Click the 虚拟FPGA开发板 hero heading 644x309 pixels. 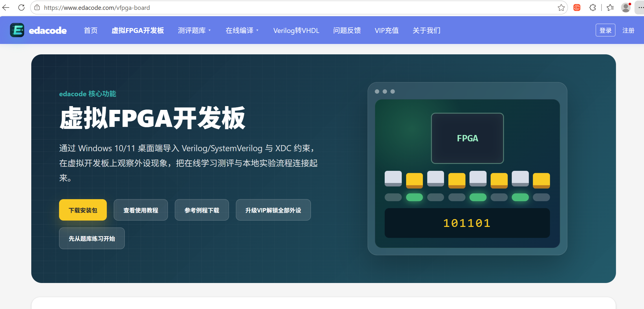[x=152, y=118]
